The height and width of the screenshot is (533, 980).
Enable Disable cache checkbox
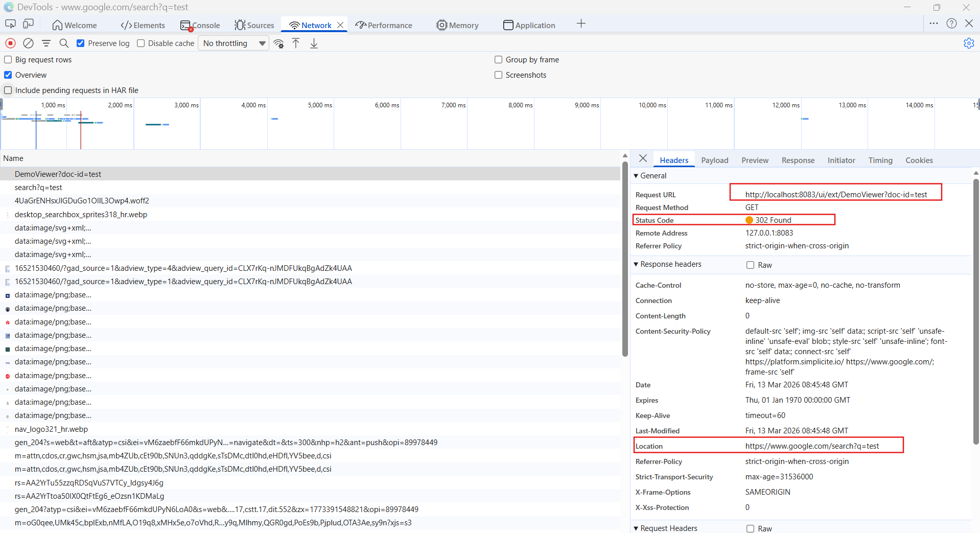[141, 43]
